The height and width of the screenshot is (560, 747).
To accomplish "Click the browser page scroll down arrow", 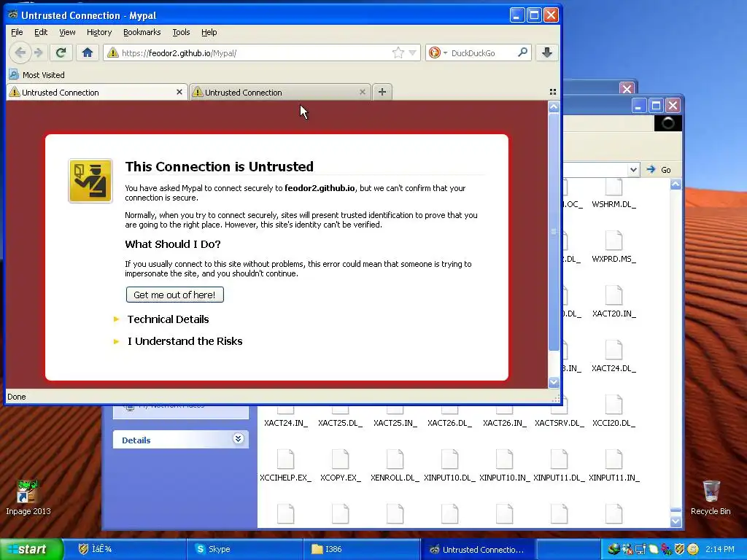I will [x=553, y=381].
